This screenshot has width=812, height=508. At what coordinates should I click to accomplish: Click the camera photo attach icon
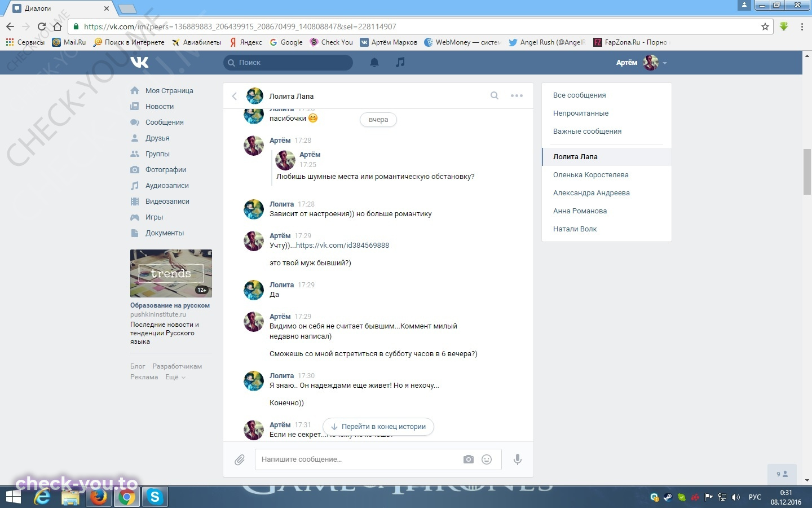(469, 459)
